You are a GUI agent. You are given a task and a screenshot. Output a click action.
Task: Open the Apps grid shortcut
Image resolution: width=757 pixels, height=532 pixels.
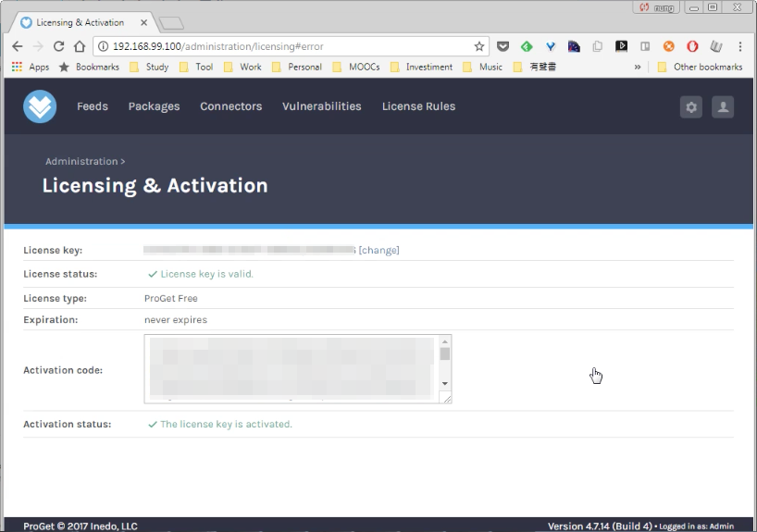coord(31,67)
